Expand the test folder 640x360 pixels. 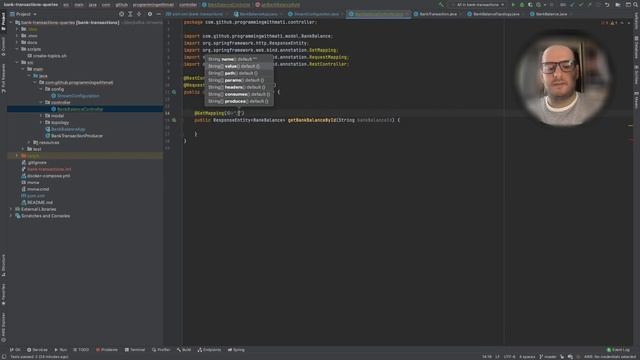pyautogui.click(x=23, y=149)
